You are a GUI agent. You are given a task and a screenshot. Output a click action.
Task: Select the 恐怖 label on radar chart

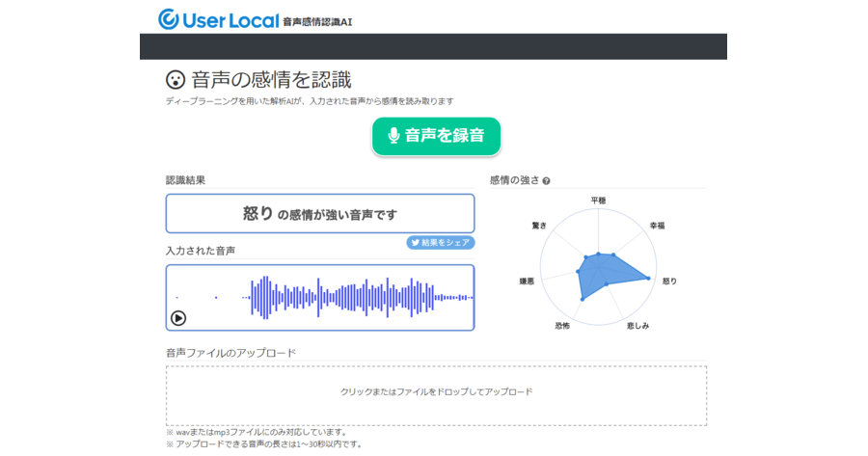pyautogui.click(x=562, y=326)
